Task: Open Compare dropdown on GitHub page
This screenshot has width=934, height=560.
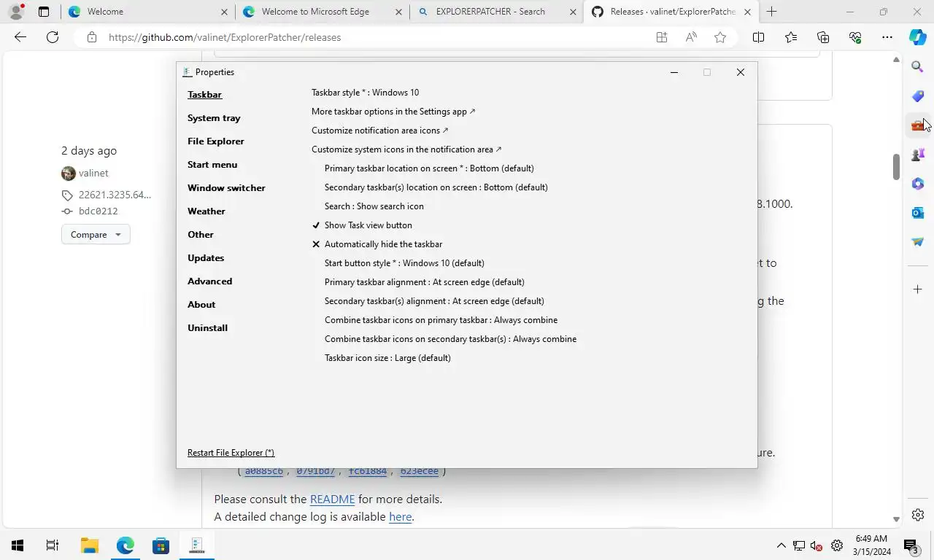Action: point(96,234)
